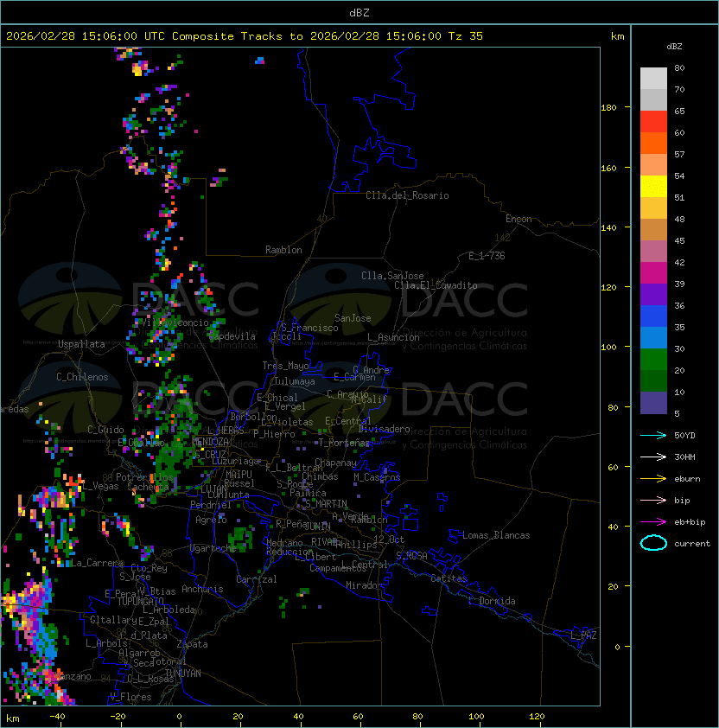Pick the magenta swatch in the dBZ scale

click(x=653, y=273)
